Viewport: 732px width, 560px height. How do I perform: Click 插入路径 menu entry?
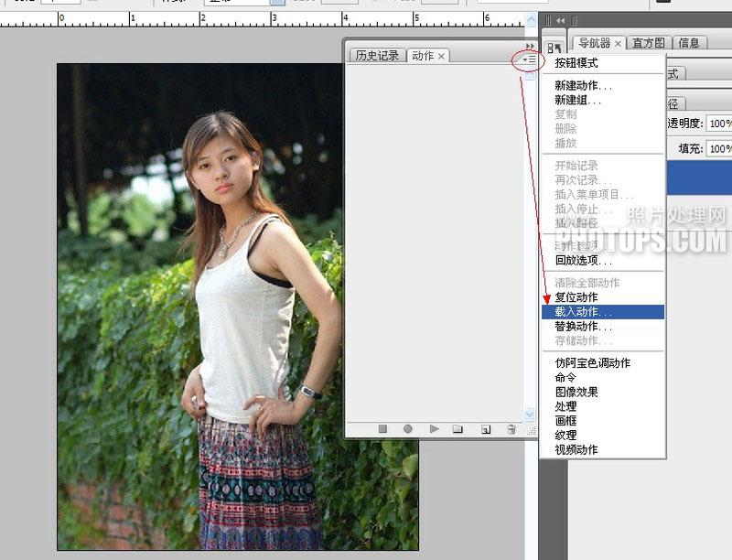(x=603, y=223)
